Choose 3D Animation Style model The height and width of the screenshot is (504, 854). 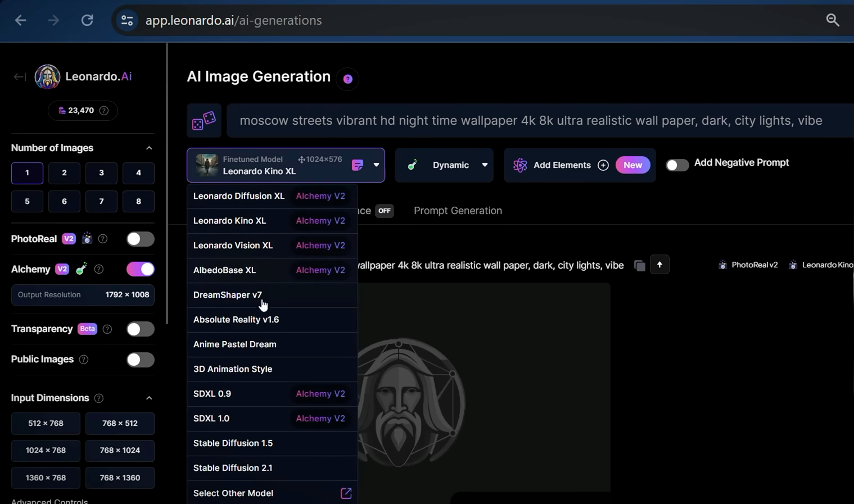tap(272, 369)
